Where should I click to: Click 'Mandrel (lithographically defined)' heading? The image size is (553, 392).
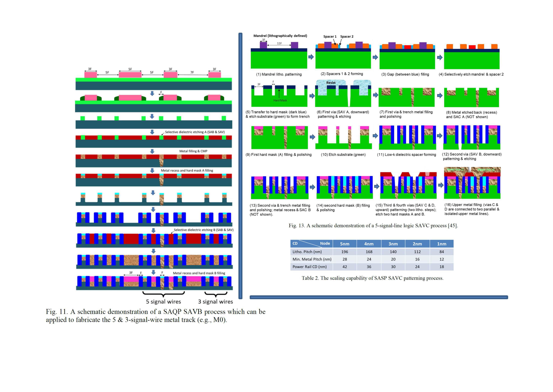tap(280, 36)
